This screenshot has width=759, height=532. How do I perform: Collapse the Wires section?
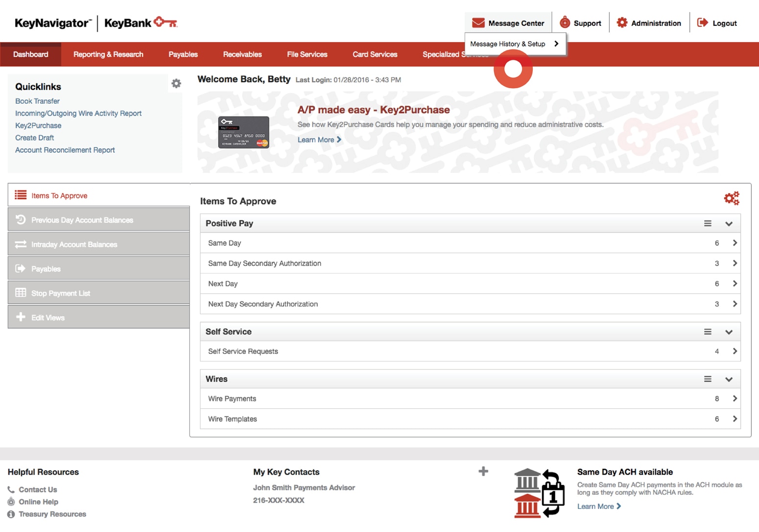coord(729,380)
